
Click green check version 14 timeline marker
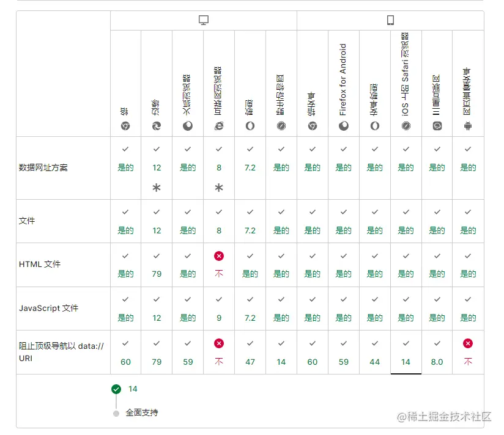[x=116, y=389]
